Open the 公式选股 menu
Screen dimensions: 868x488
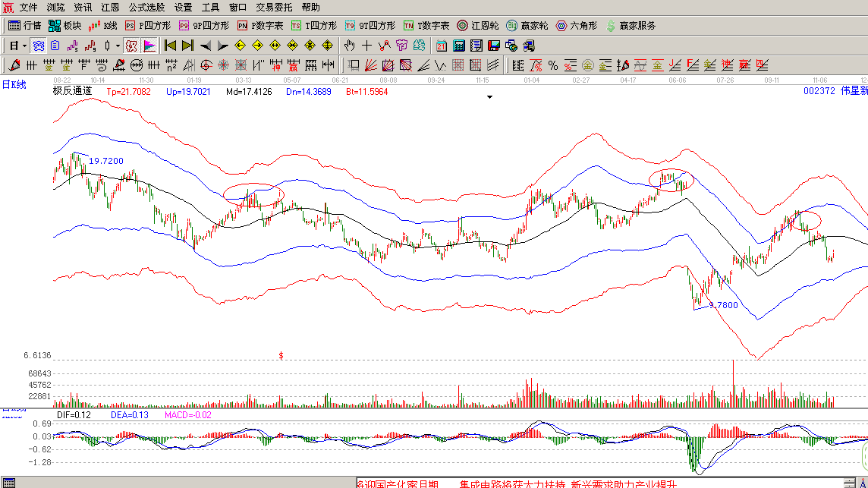click(147, 7)
